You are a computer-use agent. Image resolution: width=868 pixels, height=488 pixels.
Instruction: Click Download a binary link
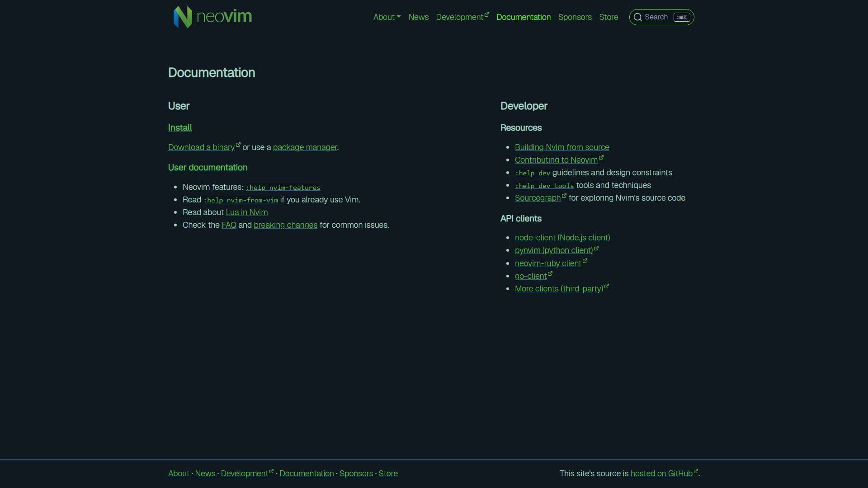pyautogui.click(x=201, y=147)
